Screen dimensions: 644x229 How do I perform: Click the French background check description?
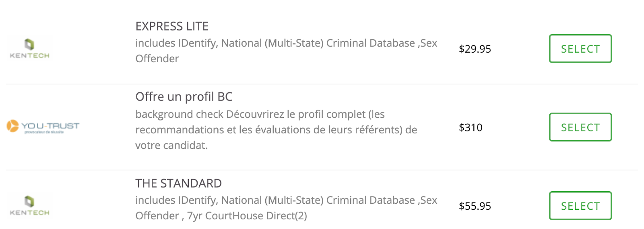276,130
